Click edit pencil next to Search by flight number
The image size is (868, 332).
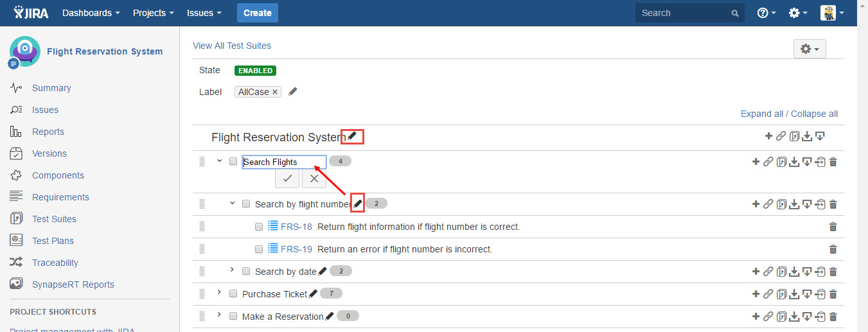359,204
